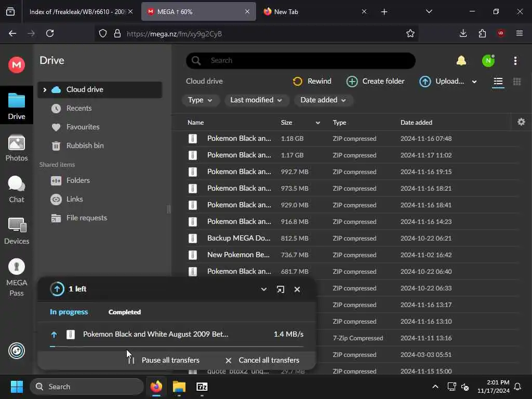532x399 pixels.
Task: Open the Date added filter dropdown
Action: coord(323,100)
